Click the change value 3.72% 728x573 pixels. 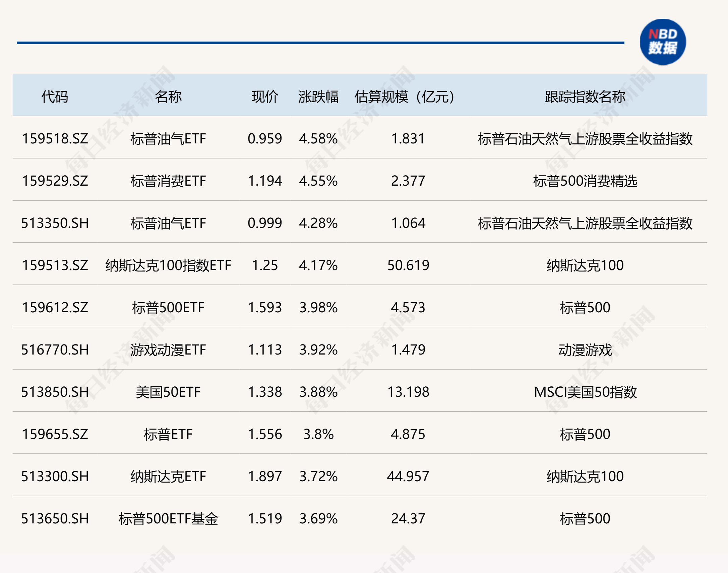pyautogui.click(x=318, y=476)
